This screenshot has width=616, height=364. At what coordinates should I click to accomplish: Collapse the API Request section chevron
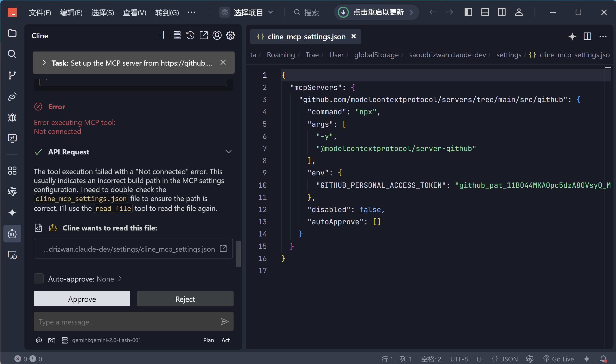click(228, 152)
